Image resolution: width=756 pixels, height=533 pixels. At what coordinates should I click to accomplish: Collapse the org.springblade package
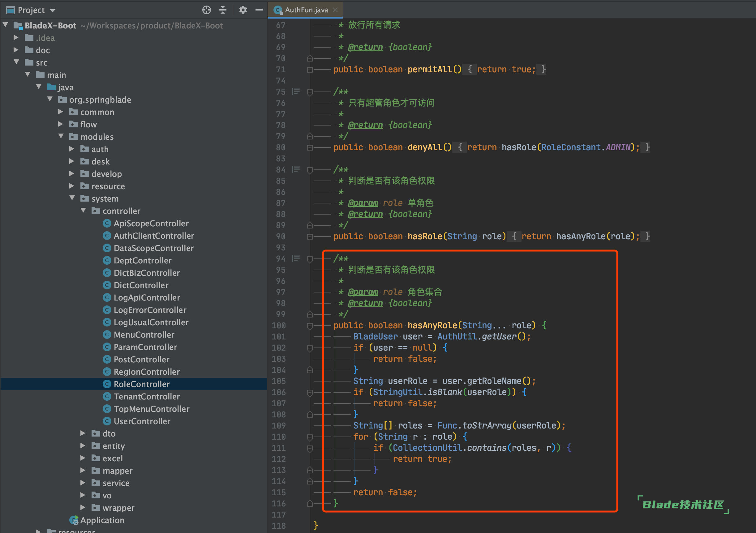pos(50,99)
